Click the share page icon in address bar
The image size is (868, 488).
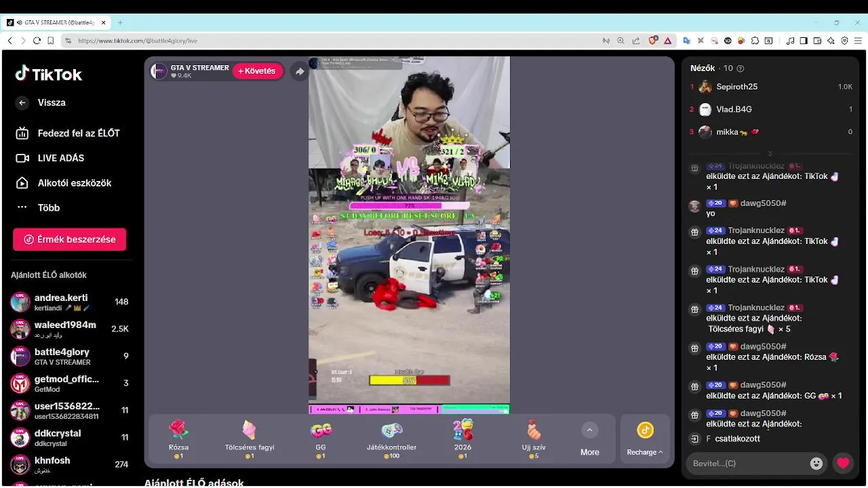click(x=635, y=41)
